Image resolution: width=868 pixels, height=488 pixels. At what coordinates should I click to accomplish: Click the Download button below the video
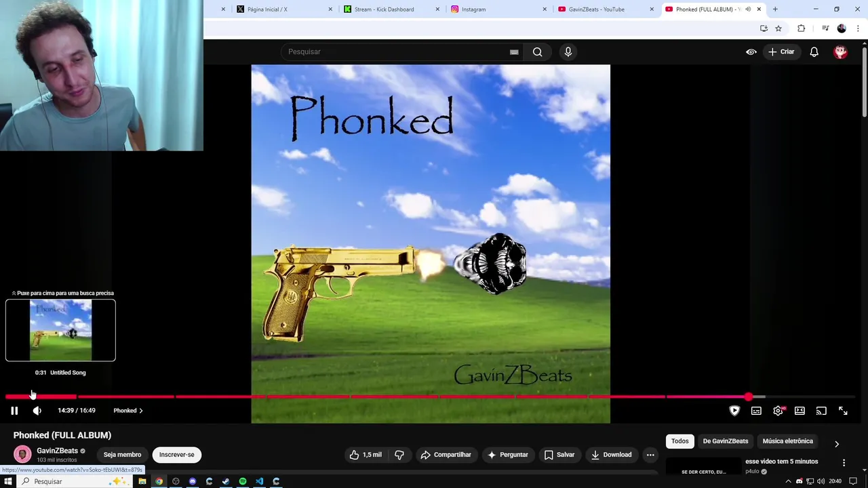pos(611,455)
